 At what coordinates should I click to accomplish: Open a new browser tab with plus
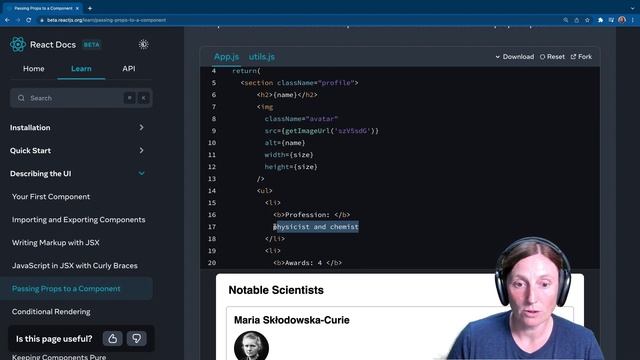tap(90, 8)
